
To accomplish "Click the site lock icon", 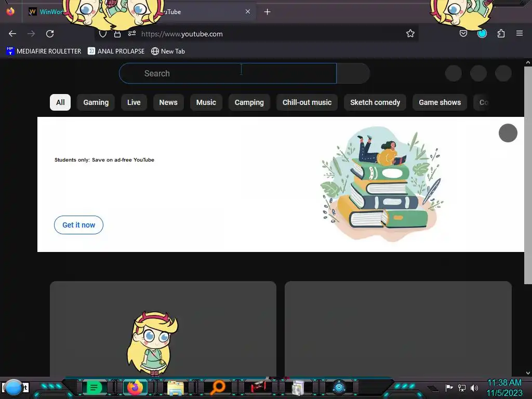I will [117, 34].
